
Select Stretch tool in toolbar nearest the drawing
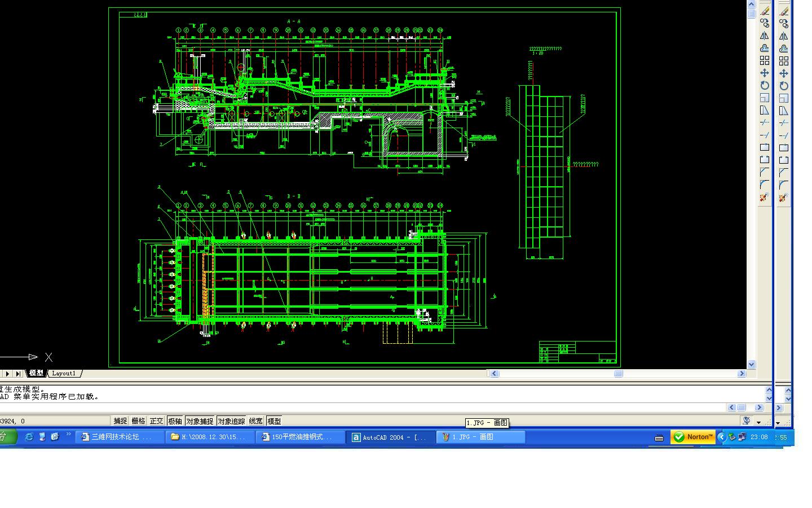point(765,110)
